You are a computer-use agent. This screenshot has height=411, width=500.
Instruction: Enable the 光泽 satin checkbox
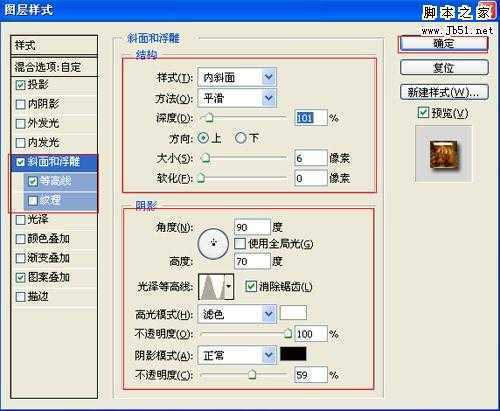coord(21,220)
